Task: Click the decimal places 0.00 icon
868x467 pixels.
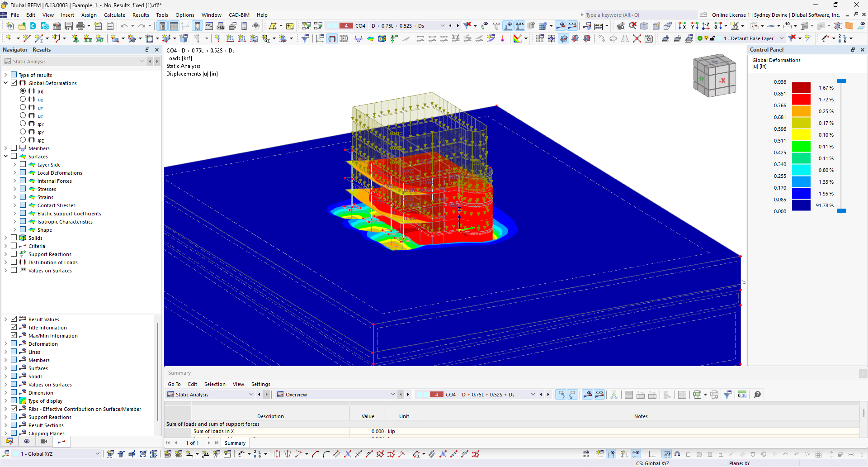Action: [x=742, y=395]
